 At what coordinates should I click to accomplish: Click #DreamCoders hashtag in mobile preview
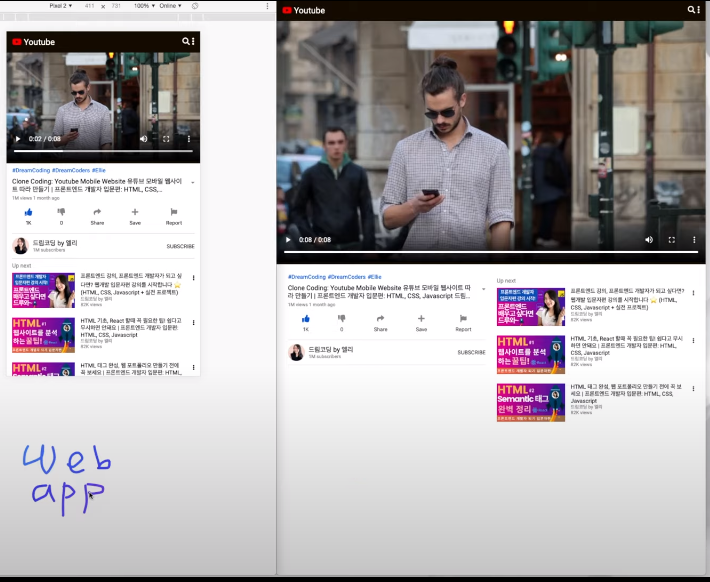point(71,170)
